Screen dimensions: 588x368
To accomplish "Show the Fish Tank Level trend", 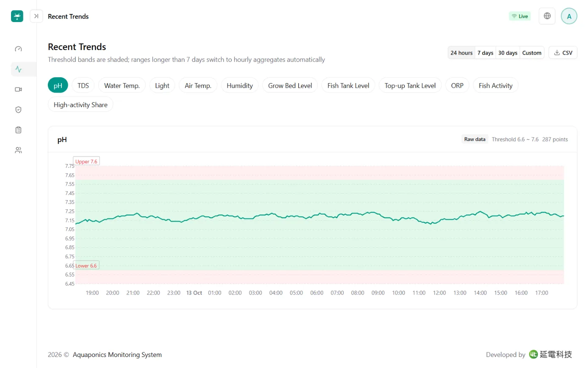I will coord(348,85).
